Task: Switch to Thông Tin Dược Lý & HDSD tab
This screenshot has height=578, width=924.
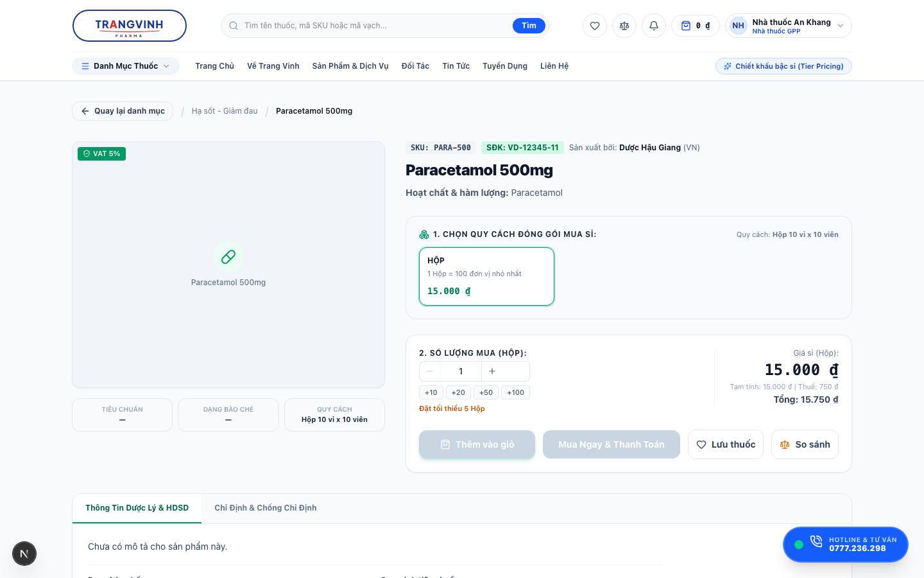Action: pyautogui.click(x=137, y=508)
